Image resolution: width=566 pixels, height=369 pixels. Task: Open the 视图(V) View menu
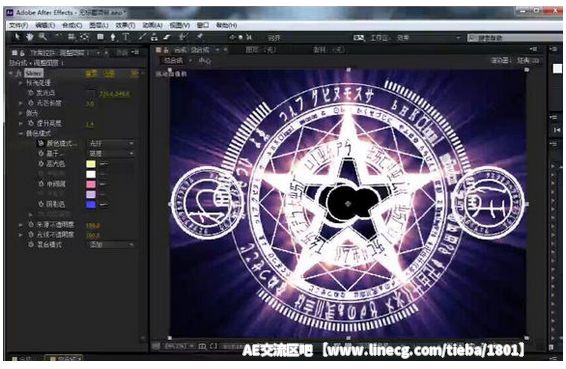pyautogui.click(x=180, y=25)
